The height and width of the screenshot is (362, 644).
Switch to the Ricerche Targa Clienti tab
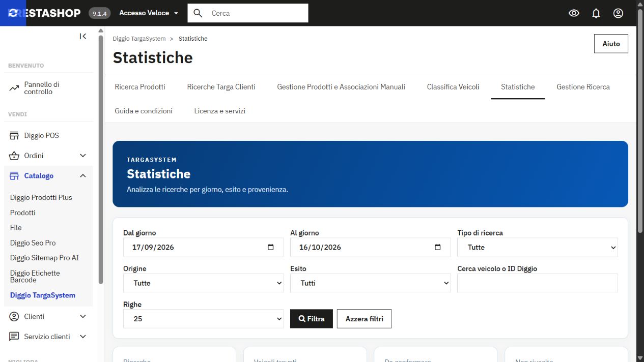click(221, 87)
